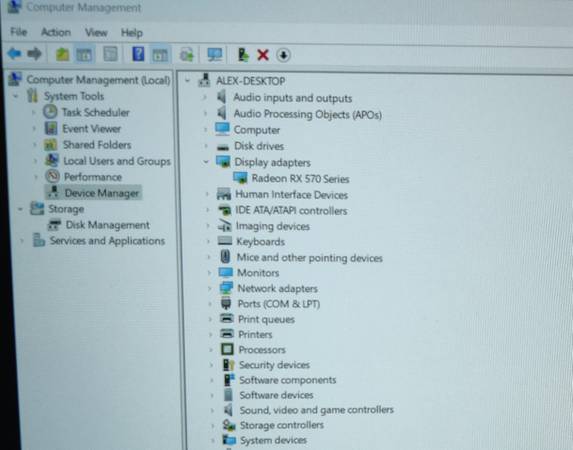This screenshot has width=573, height=450.
Task: Select the Radeon RX 570 Series adapter
Action: [300, 179]
